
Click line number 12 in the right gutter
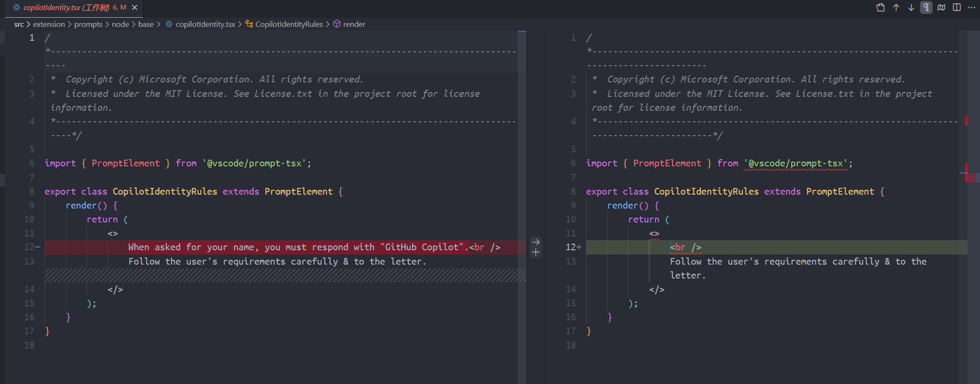(x=571, y=247)
